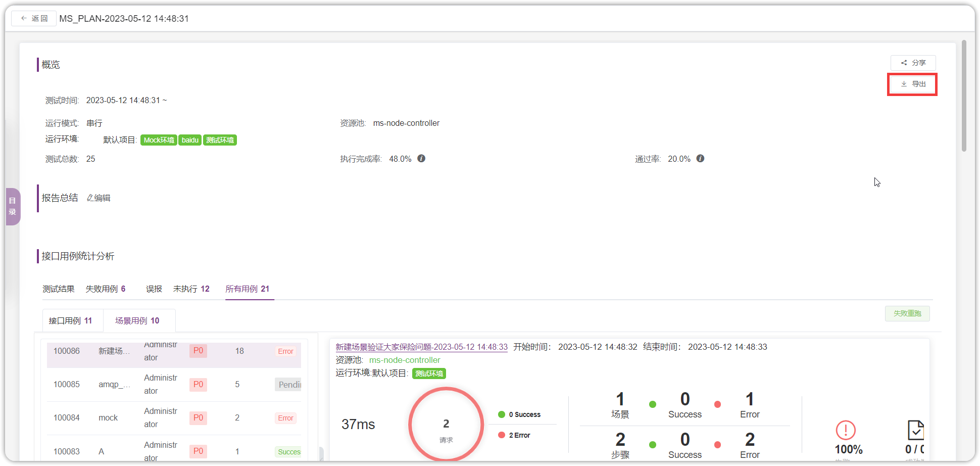Click the baidu environment tag
The height and width of the screenshot is (466, 980).
click(x=190, y=140)
